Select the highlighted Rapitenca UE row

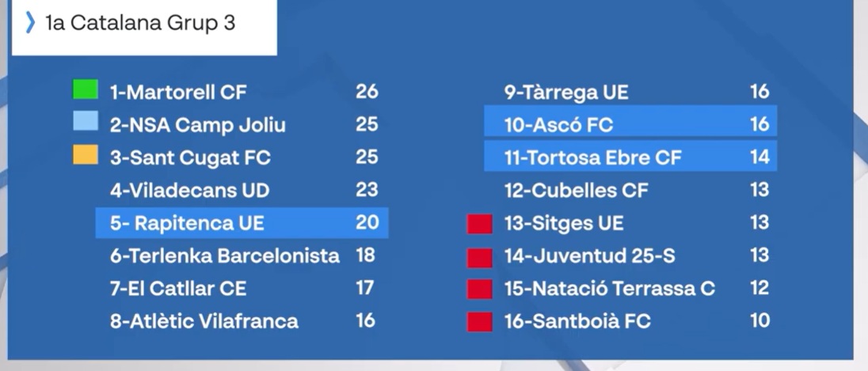pyautogui.click(x=242, y=223)
